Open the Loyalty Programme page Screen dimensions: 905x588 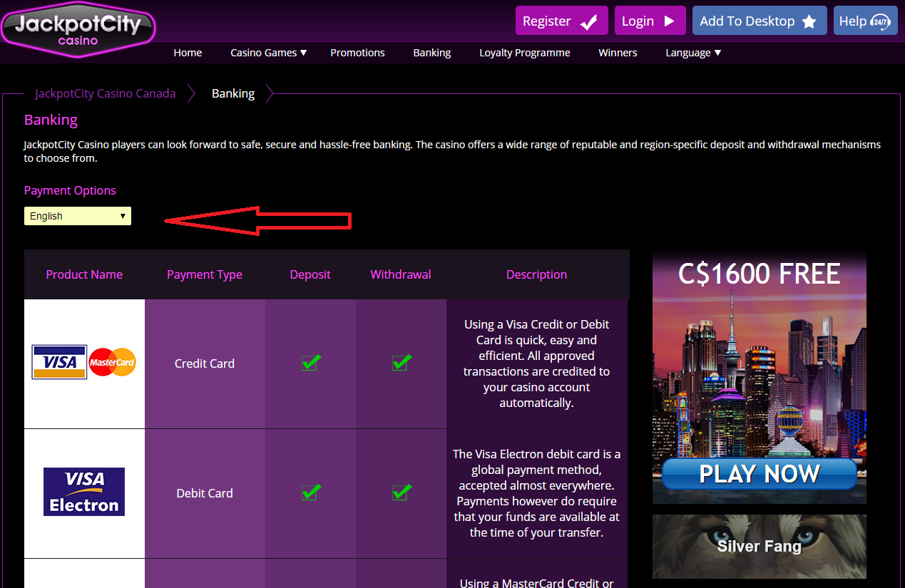pyautogui.click(x=525, y=53)
